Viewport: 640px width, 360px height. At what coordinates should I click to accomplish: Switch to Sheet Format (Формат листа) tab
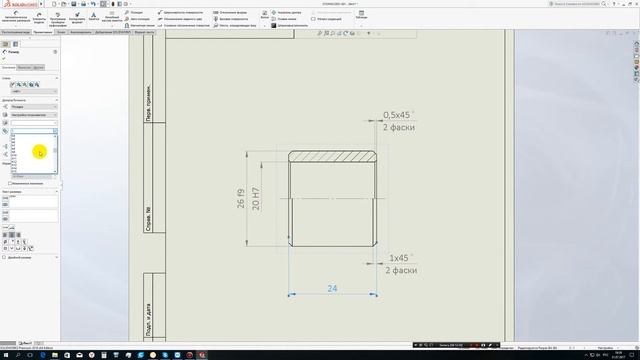(x=144, y=32)
